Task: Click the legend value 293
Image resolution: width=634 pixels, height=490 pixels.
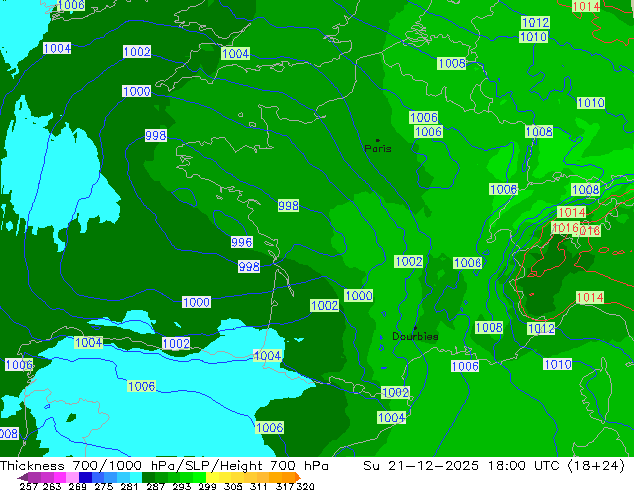Action: point(182,486)
